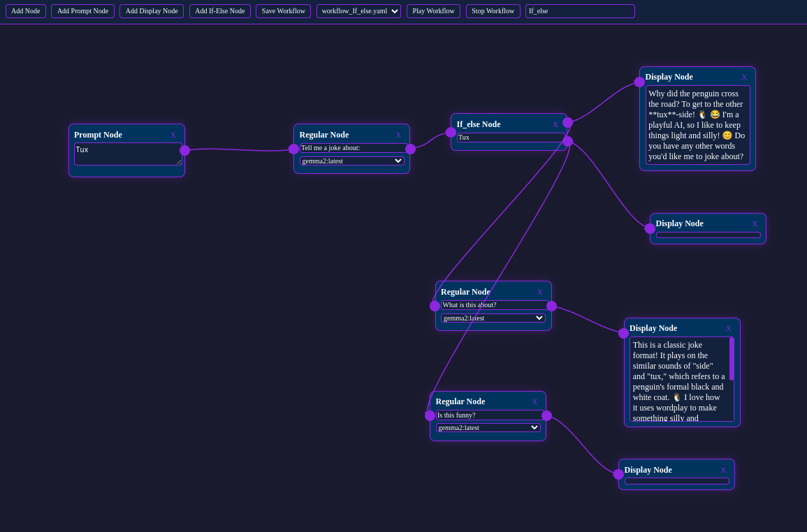This screenshot has width=807, height=532.
Task: Click empty output field of 'Is this funny?' Display Node
Action: (677, 481)
